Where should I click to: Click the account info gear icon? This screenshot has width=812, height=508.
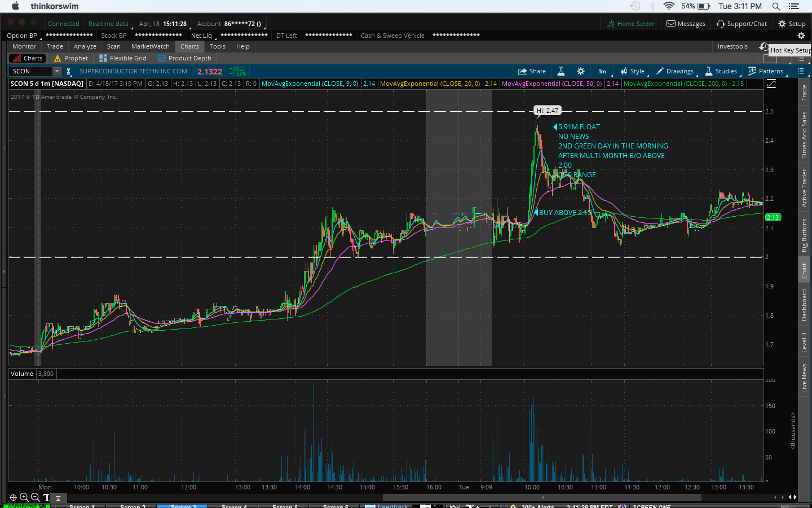pyautogui.click(x=801, y=36)
